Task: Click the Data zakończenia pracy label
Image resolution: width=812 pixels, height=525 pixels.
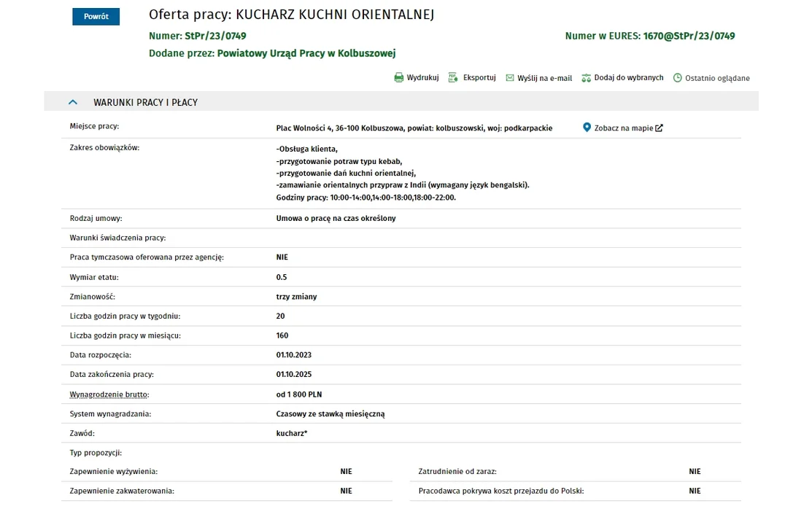Action: point(112,374)
